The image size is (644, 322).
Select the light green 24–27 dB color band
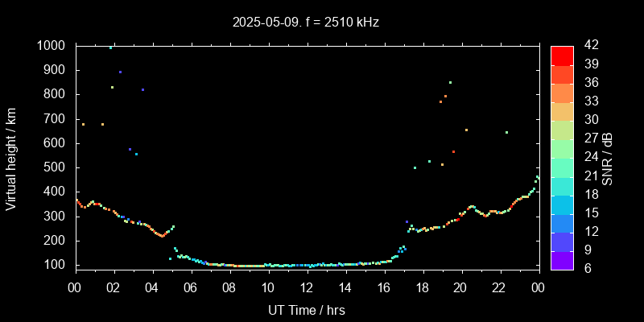click(x=562, y=148)
